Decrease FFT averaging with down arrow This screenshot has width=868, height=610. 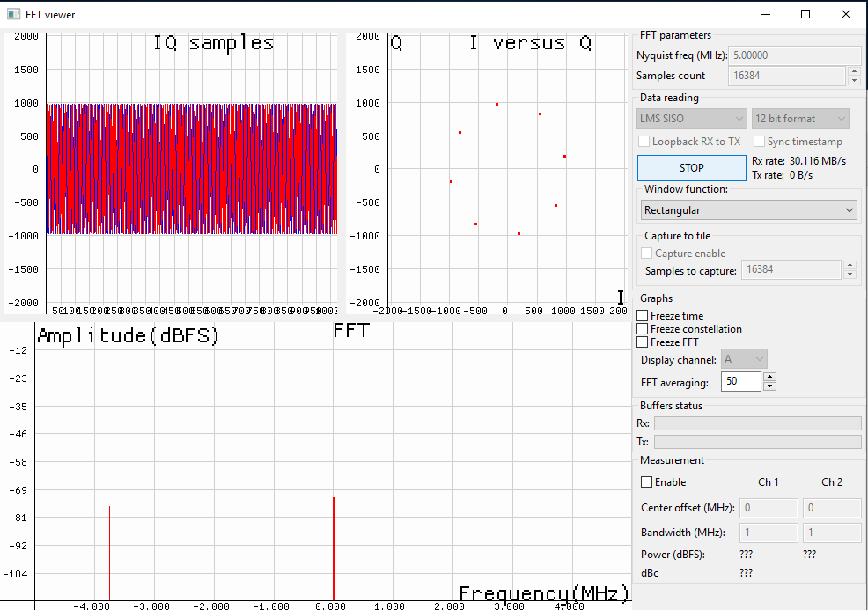pyautogui.click(x=769, y=386)
